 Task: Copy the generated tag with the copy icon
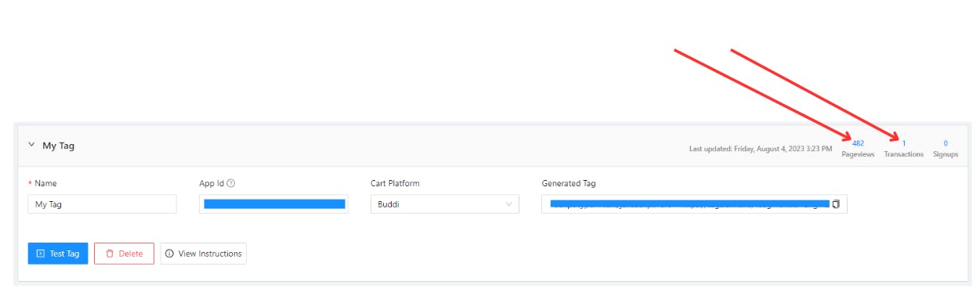click(x=836, y=204)
